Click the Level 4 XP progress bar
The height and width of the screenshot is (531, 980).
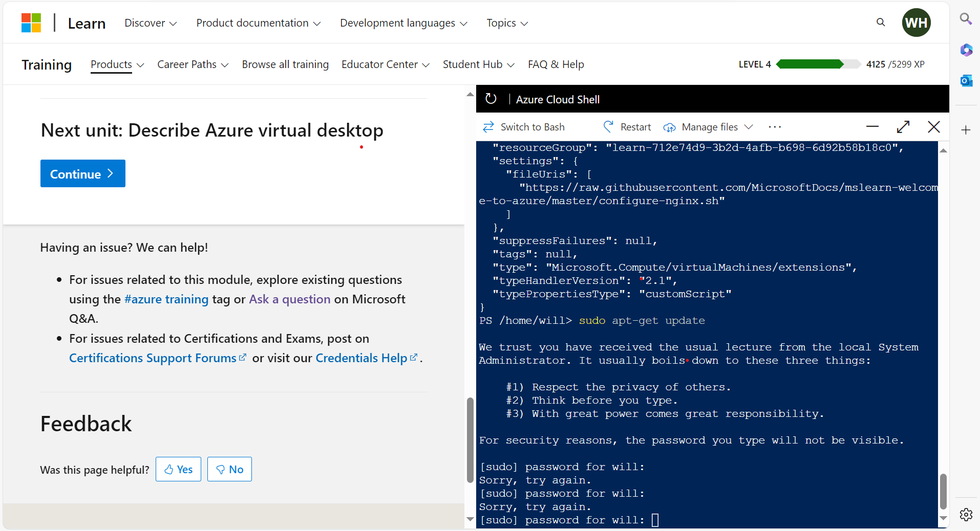coord(817,64)
